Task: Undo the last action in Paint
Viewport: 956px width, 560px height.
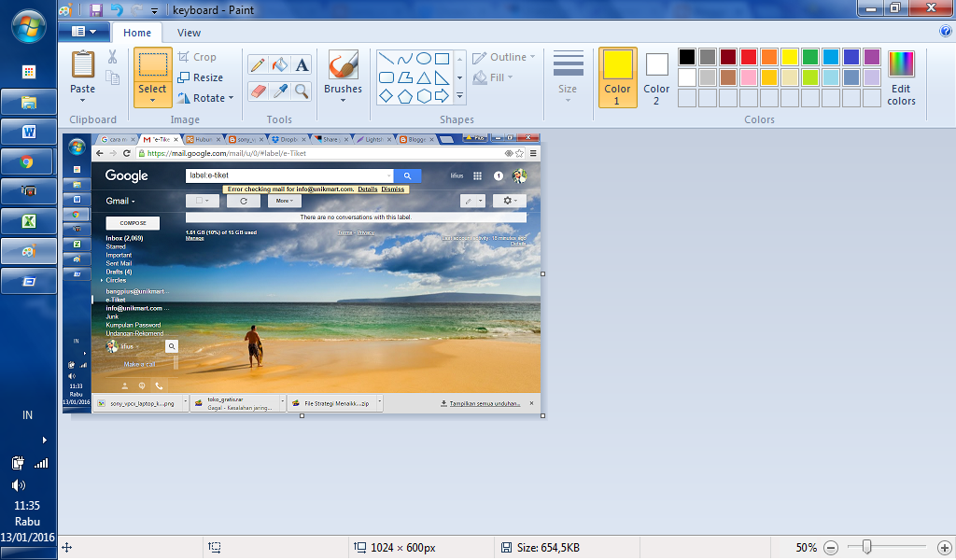Action: 117,9
